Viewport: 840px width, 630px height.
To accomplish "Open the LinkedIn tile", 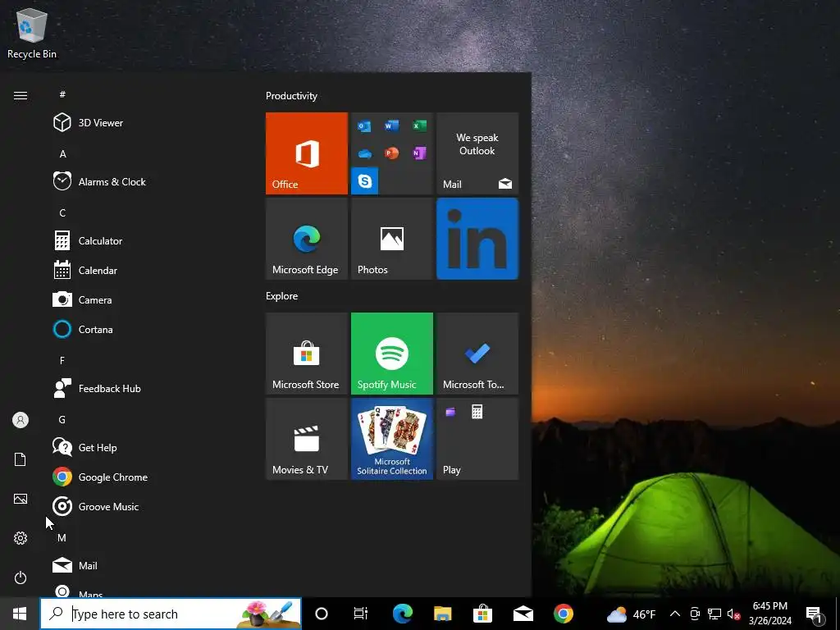I will [477, 239].
